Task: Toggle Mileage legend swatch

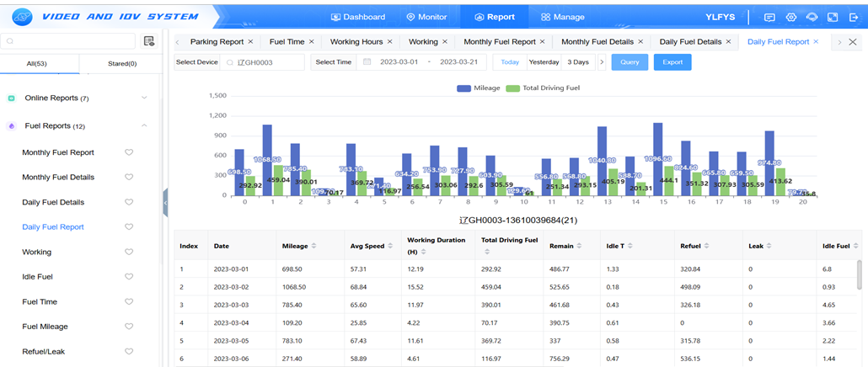Action: pyautogui.click(x=463, y=88)
